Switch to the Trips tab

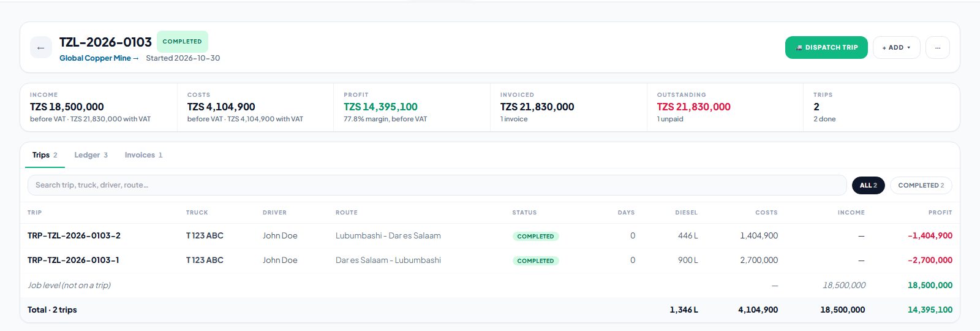[x=45, y=155]
